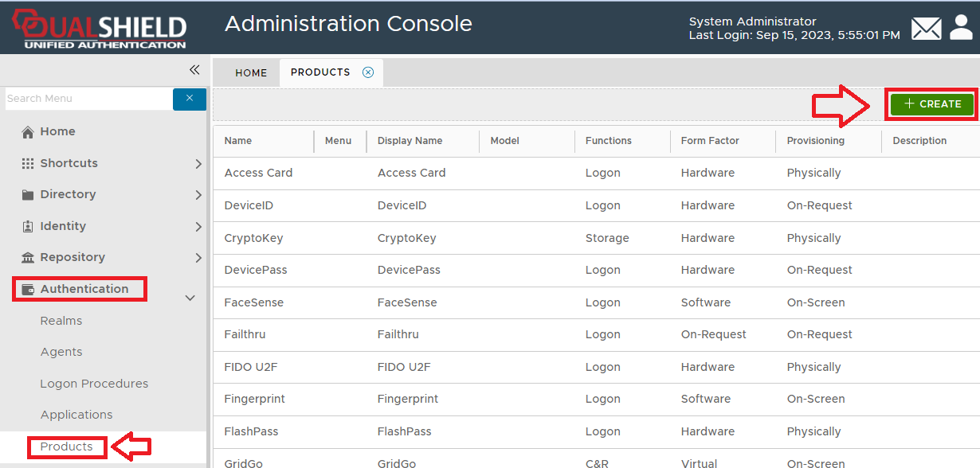Expand the Repository menu chevron
The image size is (980, 468).
coord(198,258)
